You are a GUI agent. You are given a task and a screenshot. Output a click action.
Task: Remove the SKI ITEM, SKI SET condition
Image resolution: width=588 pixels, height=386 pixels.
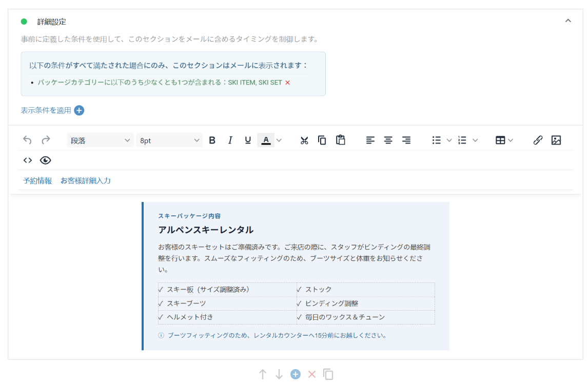pyautogui.click(x=288, y=83)
